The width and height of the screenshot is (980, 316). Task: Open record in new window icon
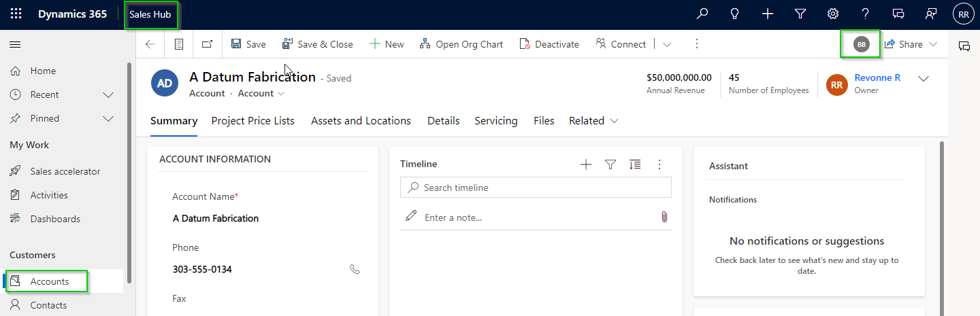(x=208, y=44)
